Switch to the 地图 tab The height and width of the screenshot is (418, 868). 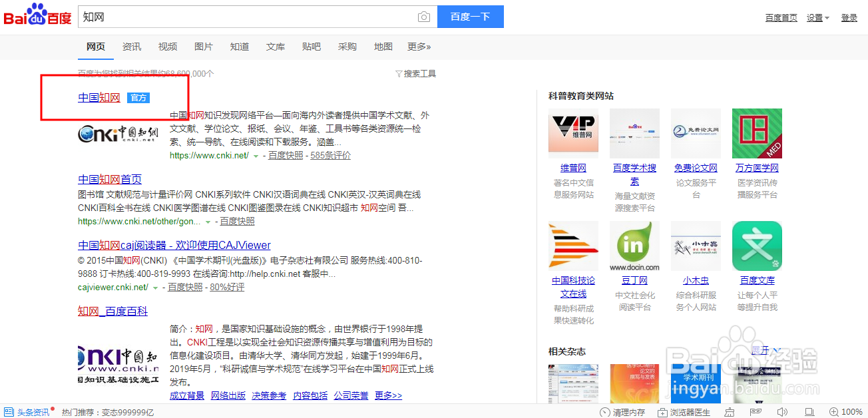point(383,47)
